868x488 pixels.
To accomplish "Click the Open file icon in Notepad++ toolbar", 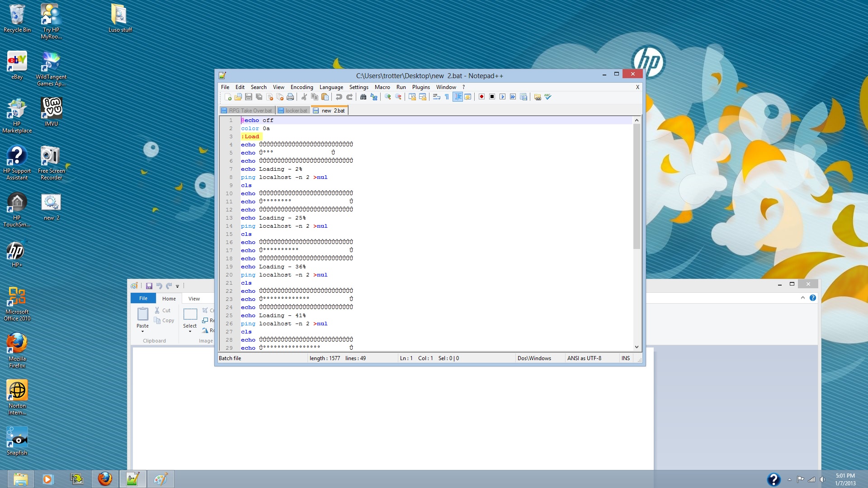I will (x=238, y=97).
